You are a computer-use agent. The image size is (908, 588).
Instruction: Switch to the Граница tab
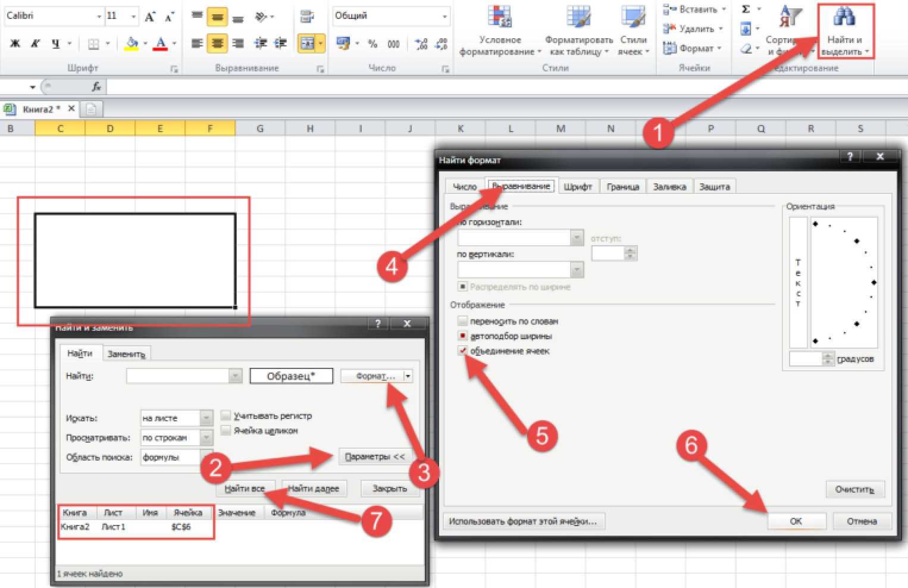[622, 186]
